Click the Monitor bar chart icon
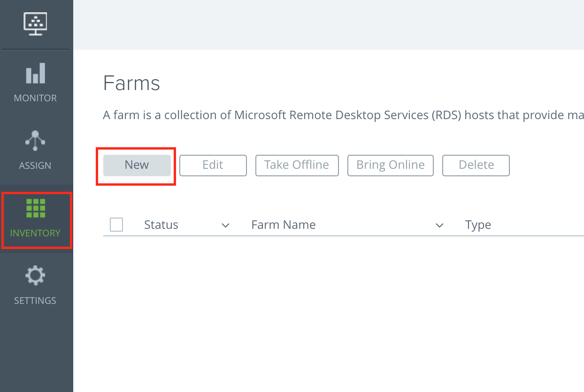Screen dimensions: 584x392 [36, 74]
